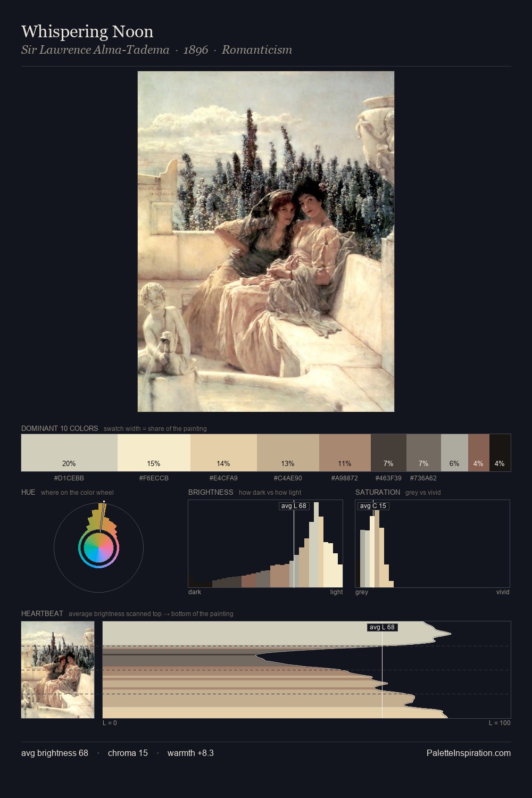Screen dimensions: 532x798
Task: Click the 'DOMINANT 10 COLORS' heading
Action: point(60,428)
